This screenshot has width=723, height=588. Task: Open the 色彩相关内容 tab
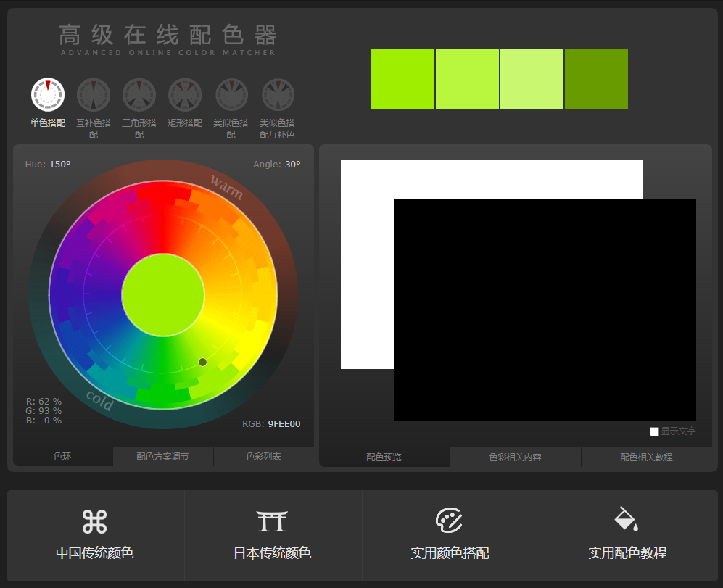click(516, 457)
